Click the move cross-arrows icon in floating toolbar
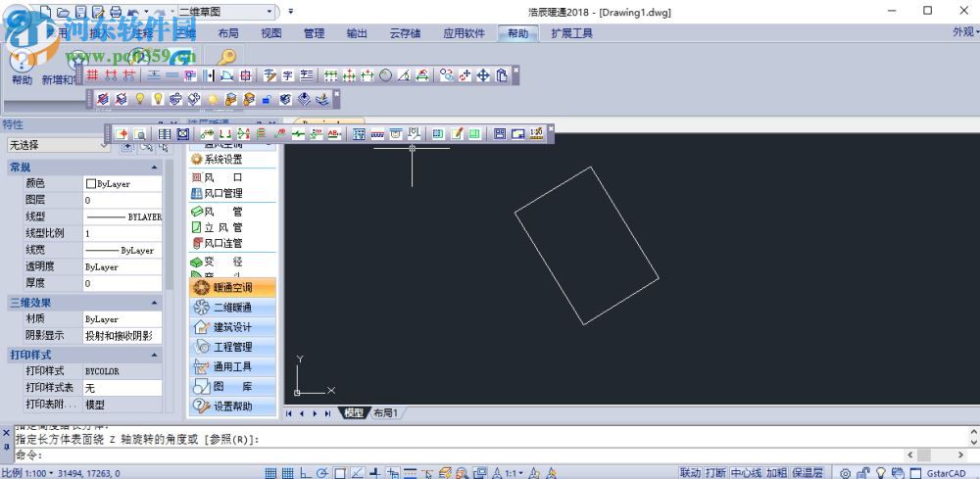The image size is (980, 479). 483,75
